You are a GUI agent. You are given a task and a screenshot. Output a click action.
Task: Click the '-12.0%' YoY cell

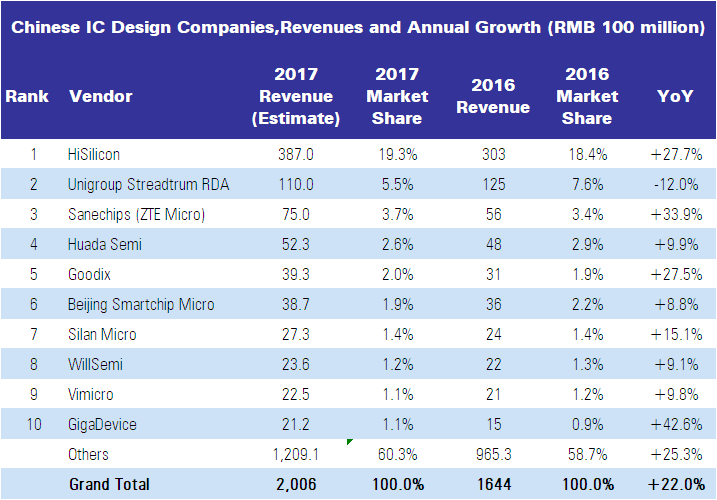pos(676,184)
